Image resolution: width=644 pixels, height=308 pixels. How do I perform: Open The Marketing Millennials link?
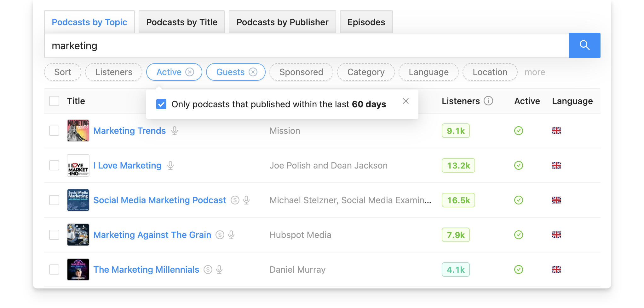[x=146, y=269]
